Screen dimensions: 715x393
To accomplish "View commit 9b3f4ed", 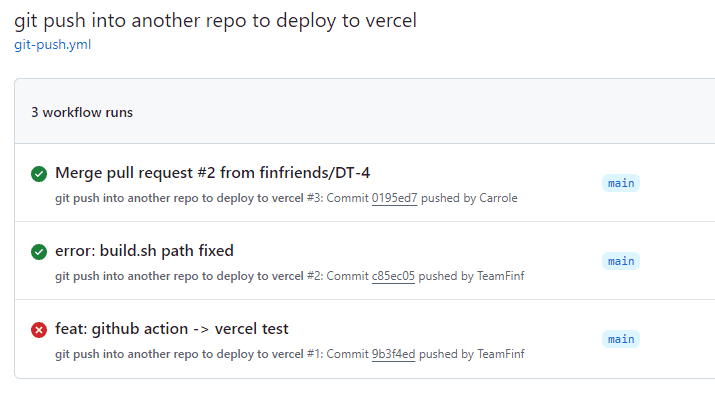I will (394, 354).
